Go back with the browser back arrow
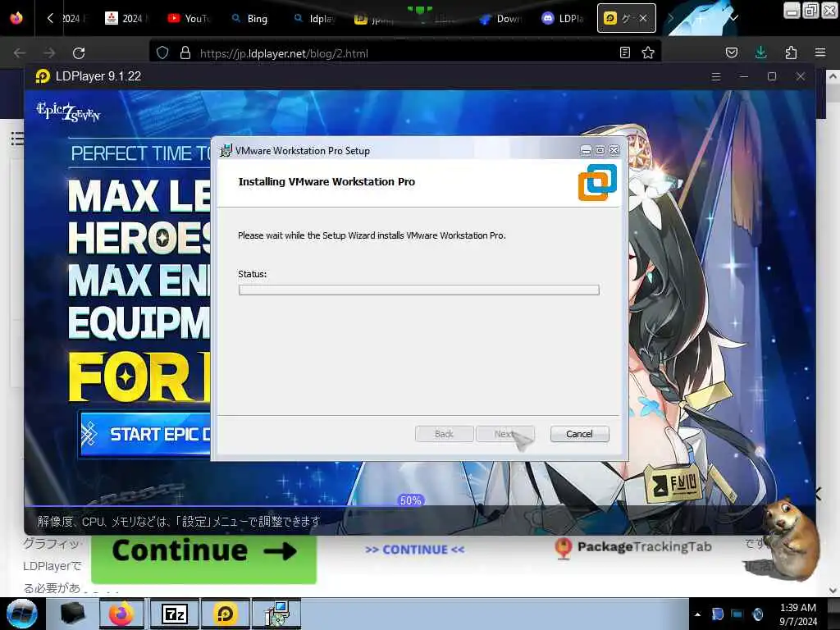The width and height of the screenshot is (840, 630). 20,52
